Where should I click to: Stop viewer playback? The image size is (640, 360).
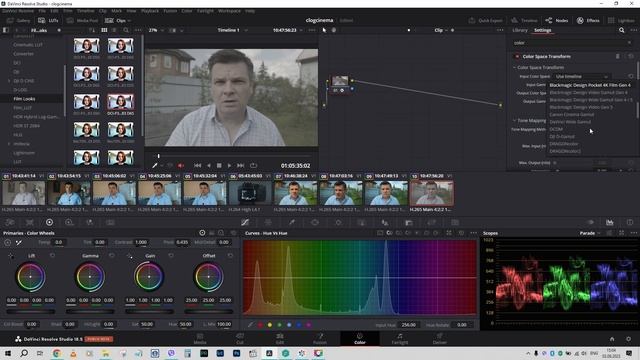219,165
